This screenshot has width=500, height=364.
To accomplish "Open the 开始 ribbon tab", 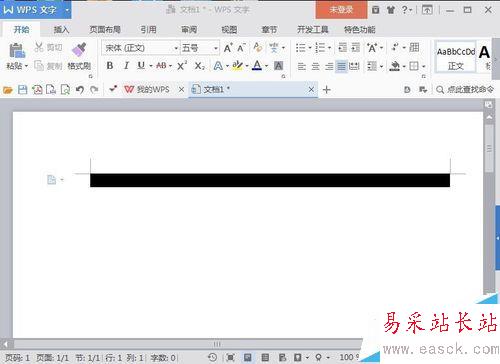I will point(21,30).
